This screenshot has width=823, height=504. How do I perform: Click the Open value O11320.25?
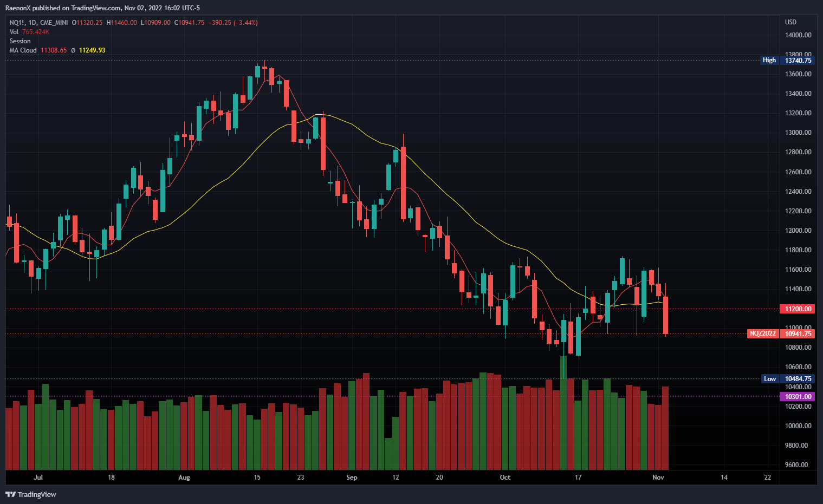(87, 23)
